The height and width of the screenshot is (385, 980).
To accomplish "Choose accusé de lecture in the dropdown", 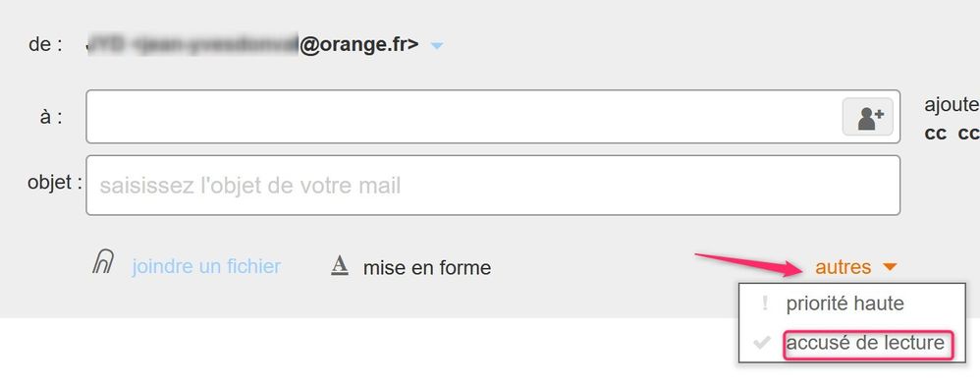I will point(866,343).
